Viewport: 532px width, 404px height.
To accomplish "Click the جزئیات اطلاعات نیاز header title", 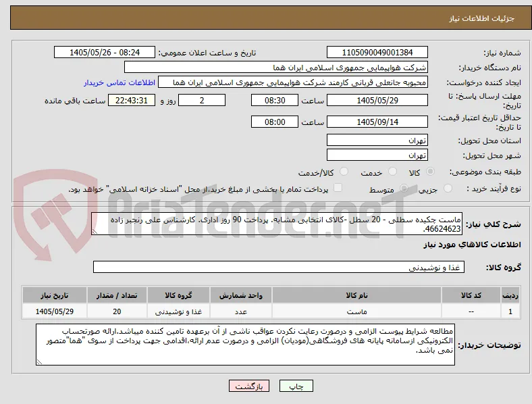I will pos(481,18).
